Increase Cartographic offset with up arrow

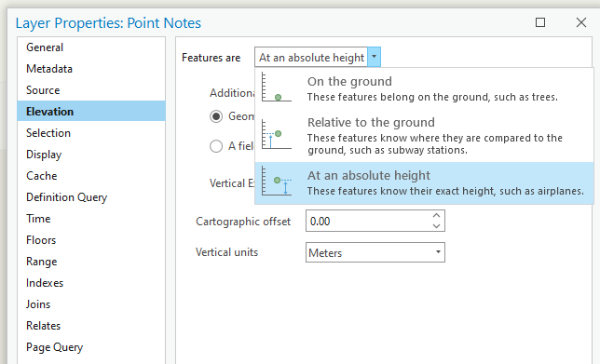pos(436,216)
